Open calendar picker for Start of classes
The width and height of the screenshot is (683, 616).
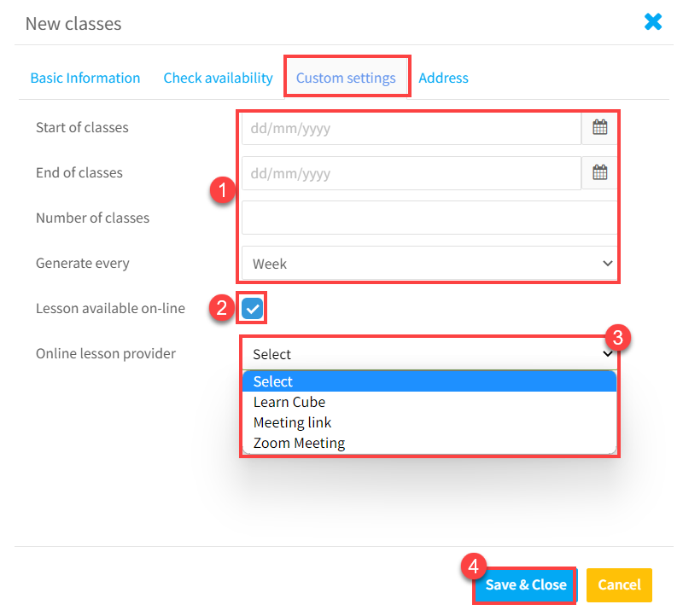pos(599,128)
